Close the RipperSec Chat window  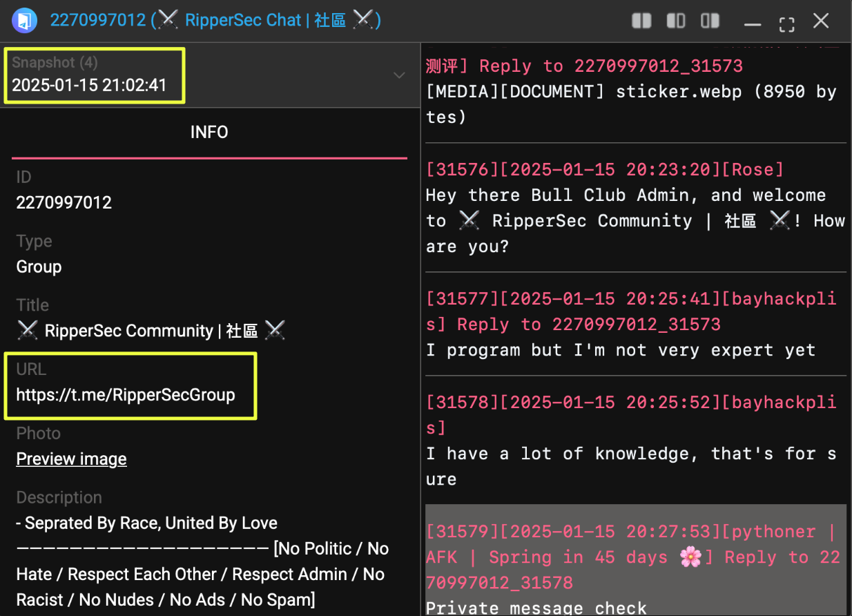[821, 21]
